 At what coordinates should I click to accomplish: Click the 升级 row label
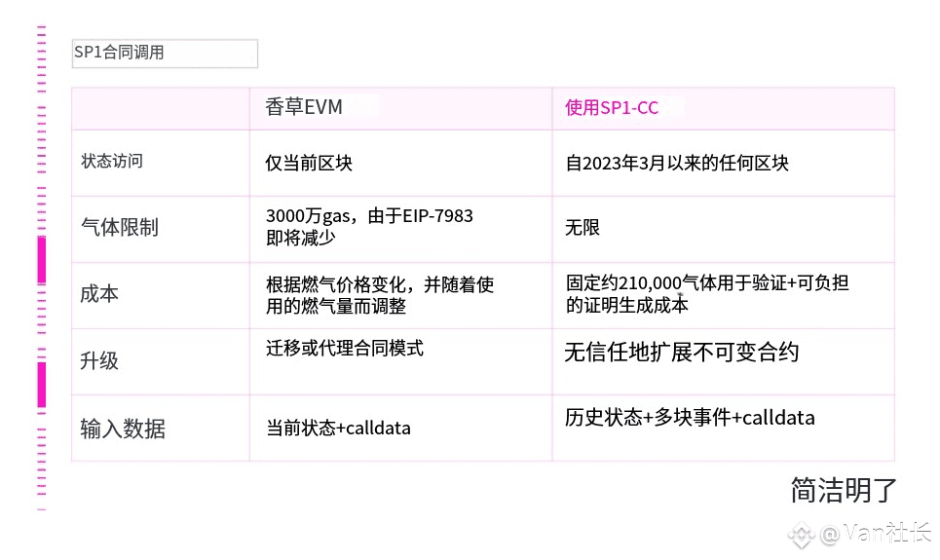(x=99, y=361)
